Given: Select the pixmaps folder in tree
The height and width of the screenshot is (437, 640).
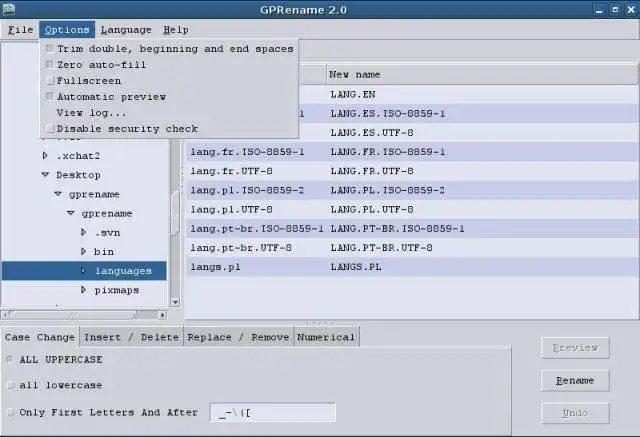Looking at the screenshot, I should 117,290.
